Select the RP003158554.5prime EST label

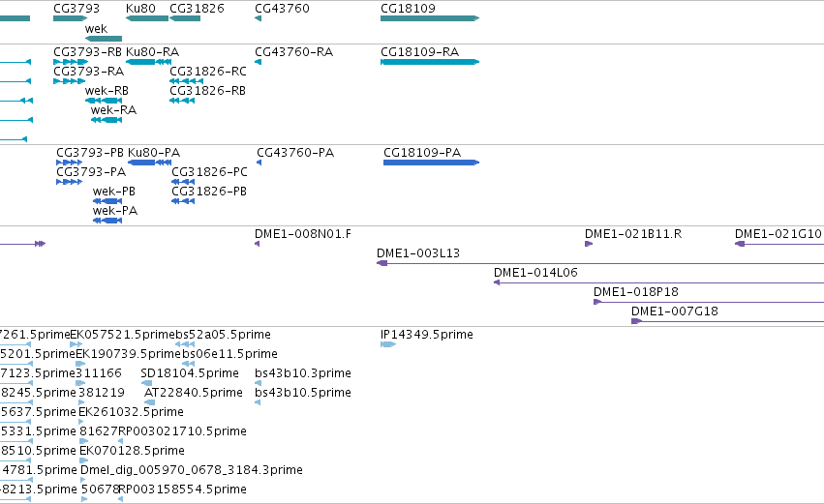coord(182,489)
